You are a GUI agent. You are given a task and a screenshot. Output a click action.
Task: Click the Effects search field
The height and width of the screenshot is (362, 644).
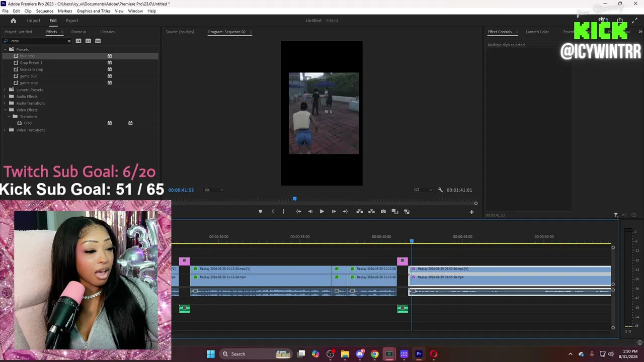pyautogui.click(x=38, y=41)
